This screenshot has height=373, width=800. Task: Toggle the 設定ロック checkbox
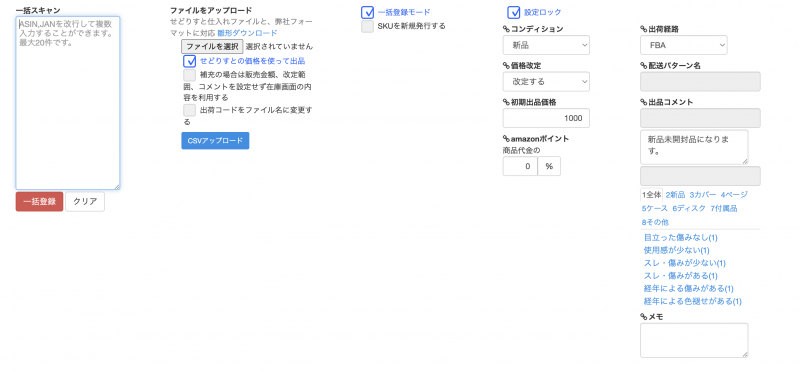(x=514, y=12)
